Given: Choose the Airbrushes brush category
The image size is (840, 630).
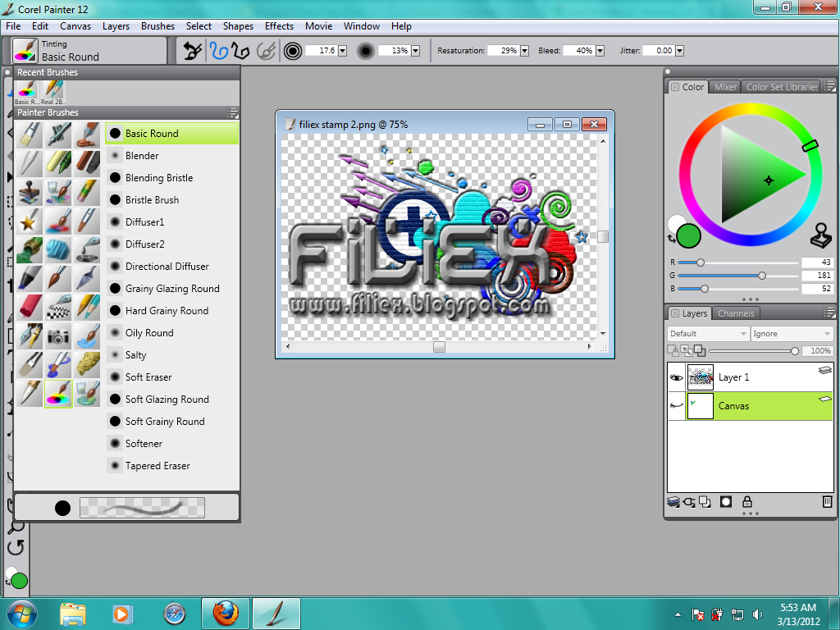Looking at the screenshot, I should click(58, 135).
